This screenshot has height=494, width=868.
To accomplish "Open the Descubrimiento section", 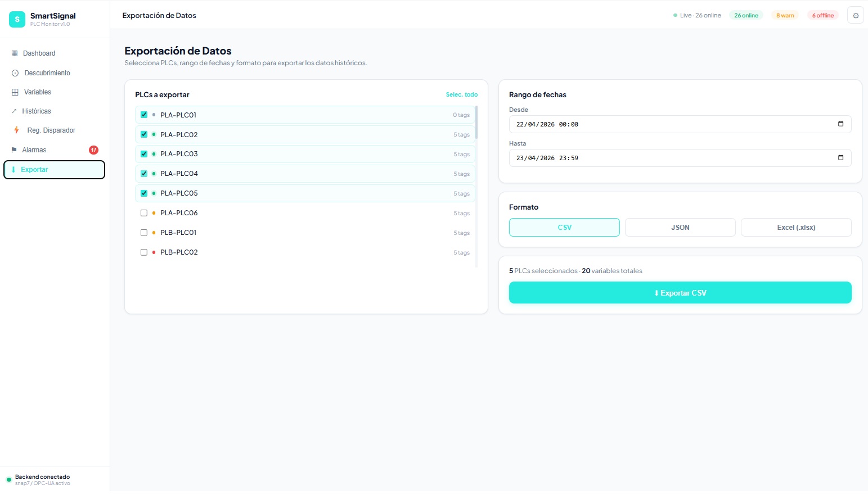I will [x=54, y=73].
